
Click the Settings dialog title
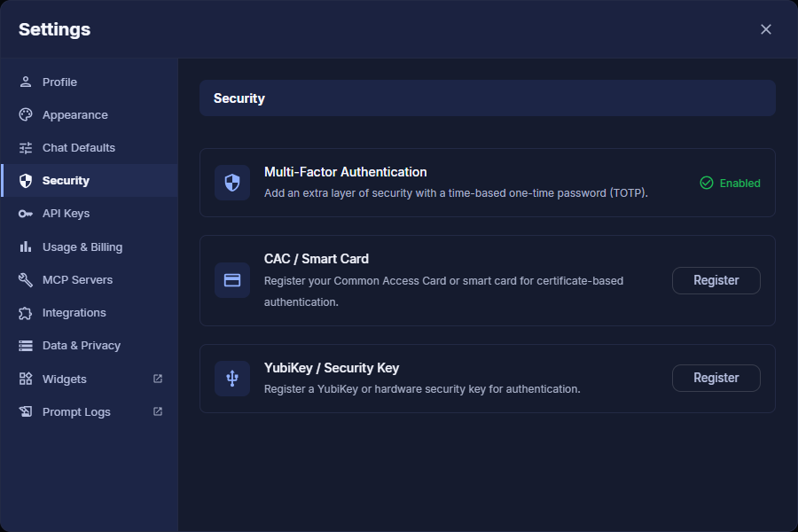(54, 29)
